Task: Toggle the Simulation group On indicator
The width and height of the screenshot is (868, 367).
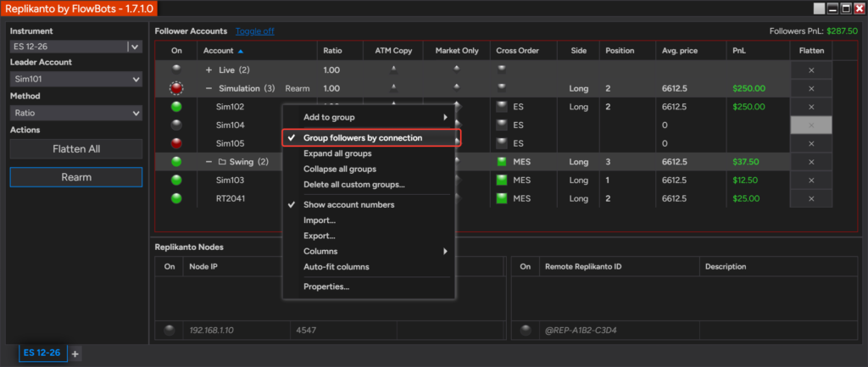Action: coord(176,88)
